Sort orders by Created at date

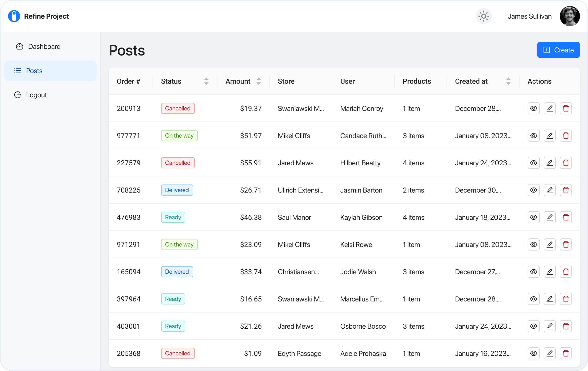[508, 81]
